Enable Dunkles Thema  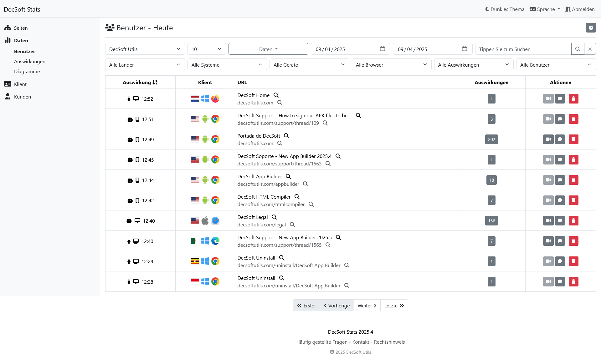(x=504, y=9)
